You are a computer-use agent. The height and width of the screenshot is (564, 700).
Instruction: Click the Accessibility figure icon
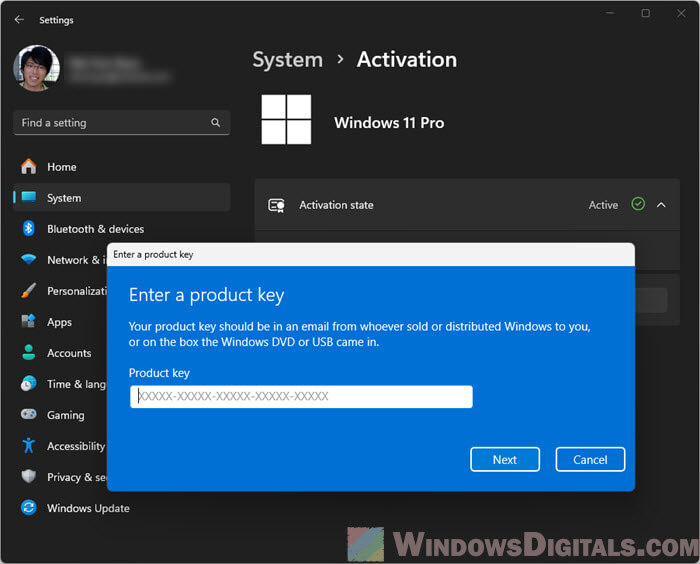[29, 445]
